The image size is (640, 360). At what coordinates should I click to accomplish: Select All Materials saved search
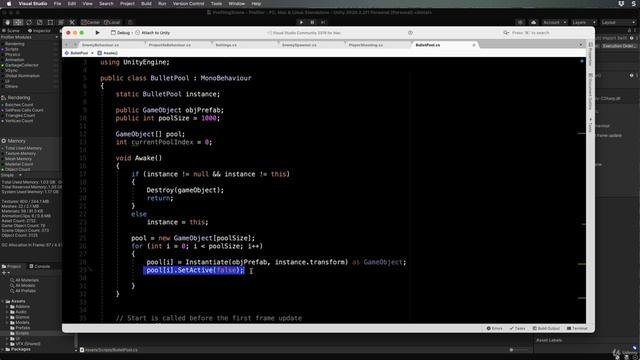[x=24, y=280]
